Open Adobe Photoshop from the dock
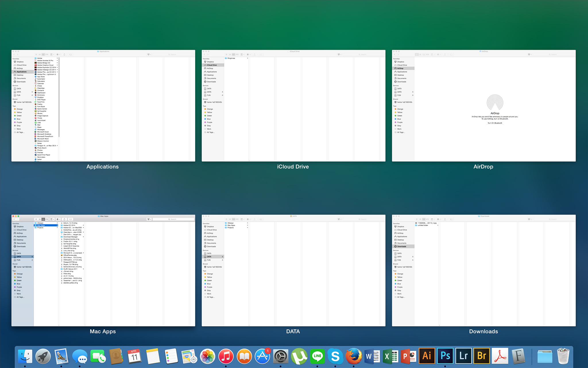The image size is (588, 368). [x=445, y=356]
